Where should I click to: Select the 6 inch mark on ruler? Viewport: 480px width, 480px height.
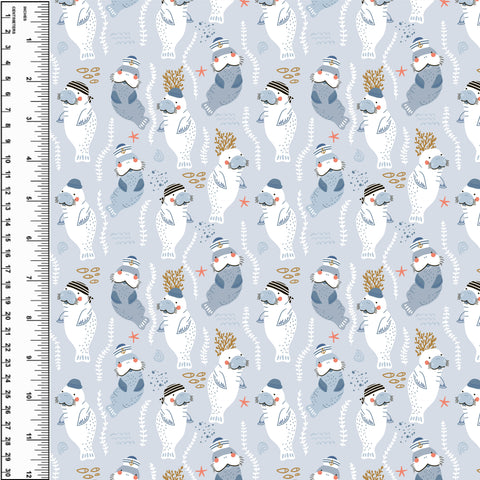[29, 238]
